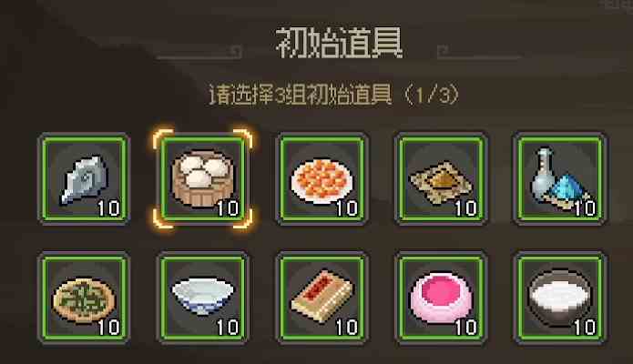Click quantity 10 on the pancake slot

pyautogui.click(x=109, y=327)
